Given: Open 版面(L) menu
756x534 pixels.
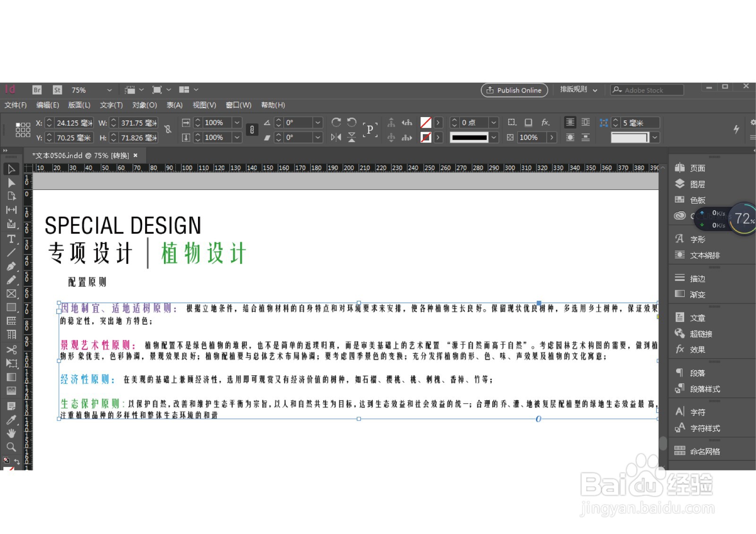Looking at the screenshot, I should (x=79, y=105).
